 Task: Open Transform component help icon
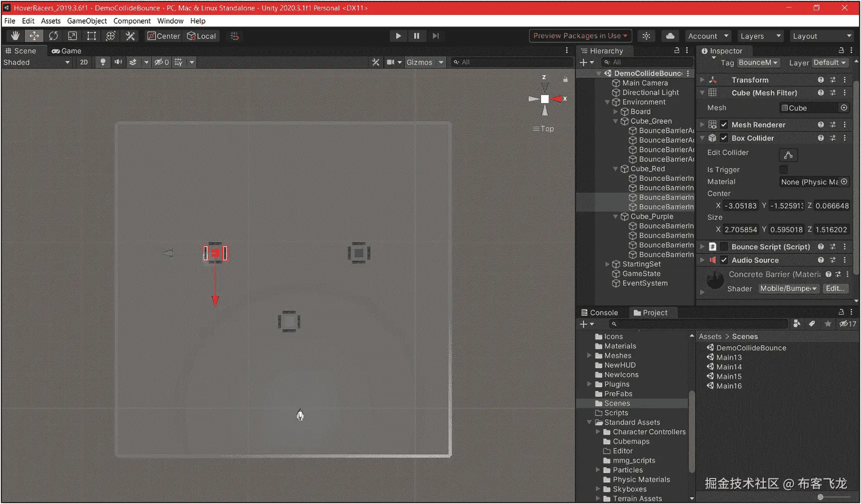click(821, 80)
